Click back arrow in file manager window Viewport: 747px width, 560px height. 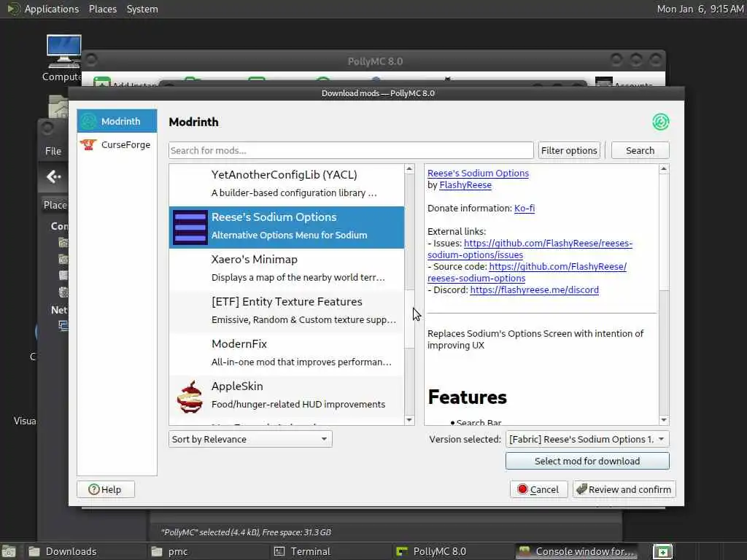pyautogui.click(x=53, y=177)
